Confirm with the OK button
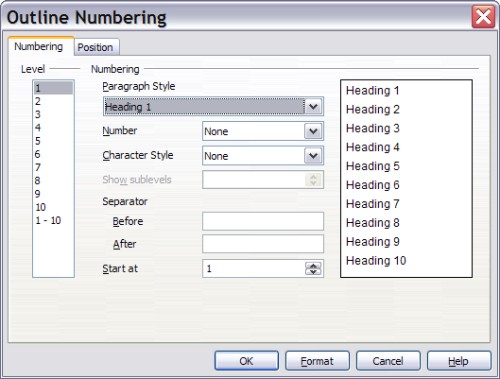This screenshot has width=500, height=379. 246,361
